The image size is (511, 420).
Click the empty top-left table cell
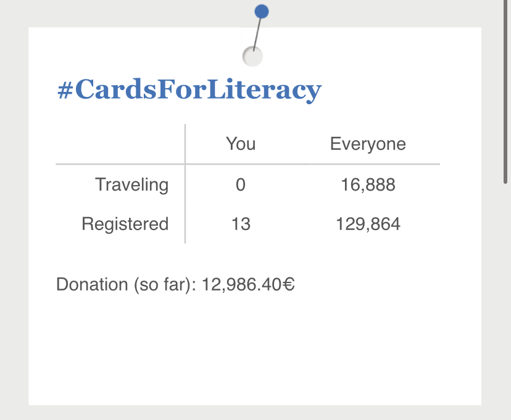coord(120,144)
